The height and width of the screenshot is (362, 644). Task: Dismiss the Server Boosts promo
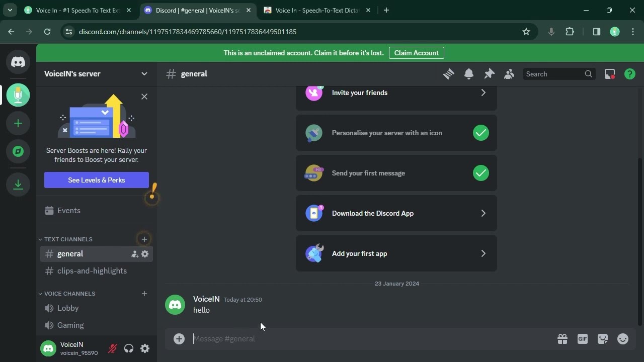coord(144,97)
